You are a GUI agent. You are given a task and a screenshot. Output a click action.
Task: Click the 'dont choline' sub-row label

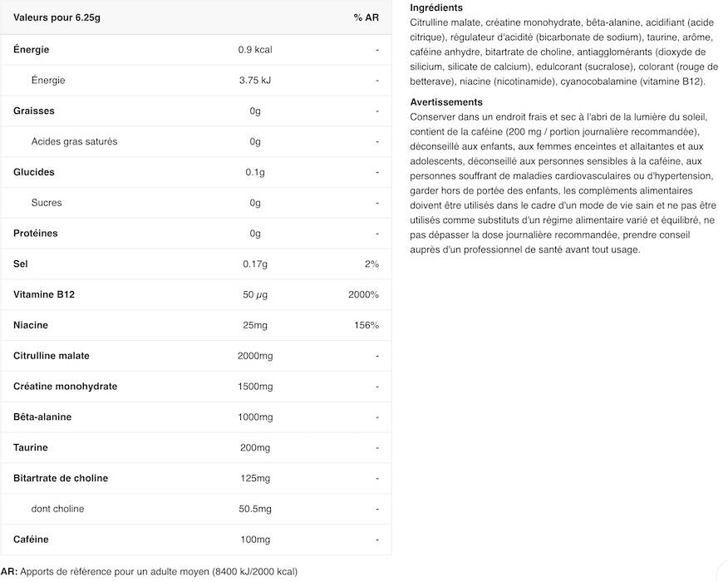pyautogui.click(x=57, y=509)
